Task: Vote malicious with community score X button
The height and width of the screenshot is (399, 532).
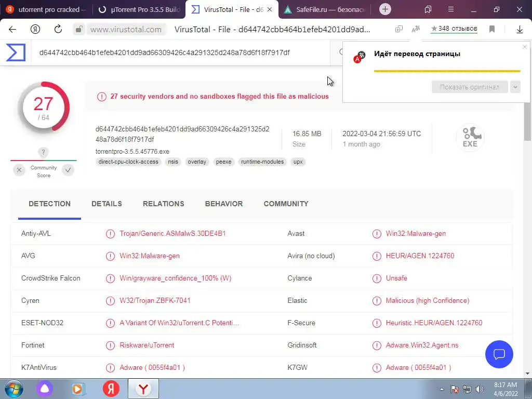Action: [19, 170]
